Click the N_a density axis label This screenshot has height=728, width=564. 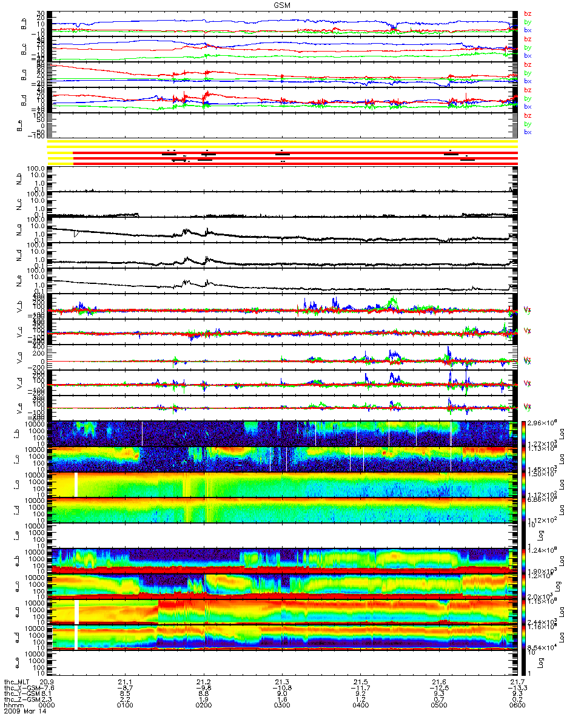pos(19,230)
